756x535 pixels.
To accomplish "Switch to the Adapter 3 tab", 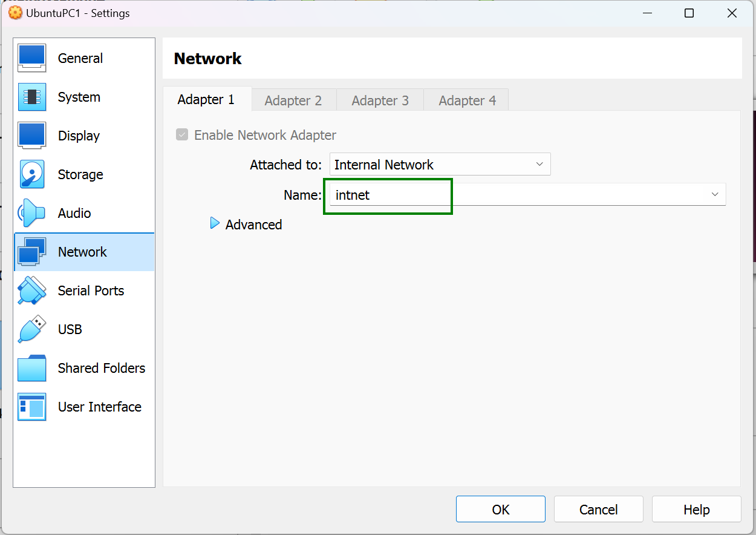I will pos(380,100).
